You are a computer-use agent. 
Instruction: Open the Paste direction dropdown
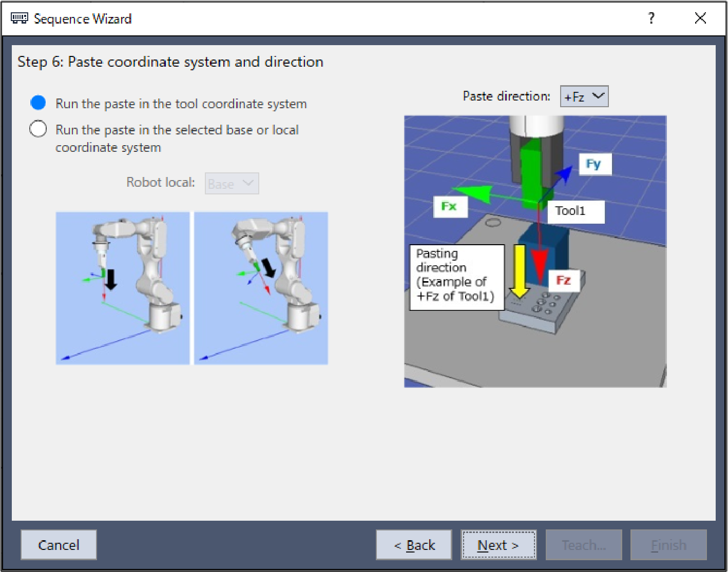click(584, 96)
